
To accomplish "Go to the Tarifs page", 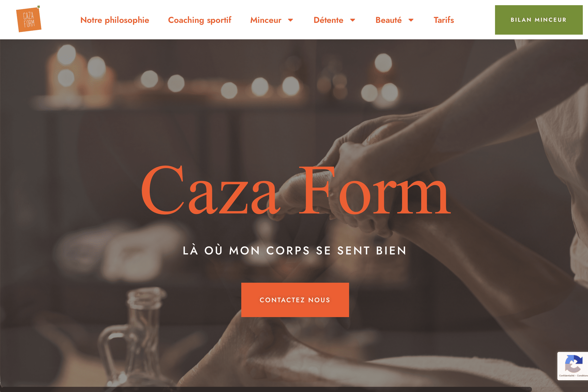I will 444,20.
